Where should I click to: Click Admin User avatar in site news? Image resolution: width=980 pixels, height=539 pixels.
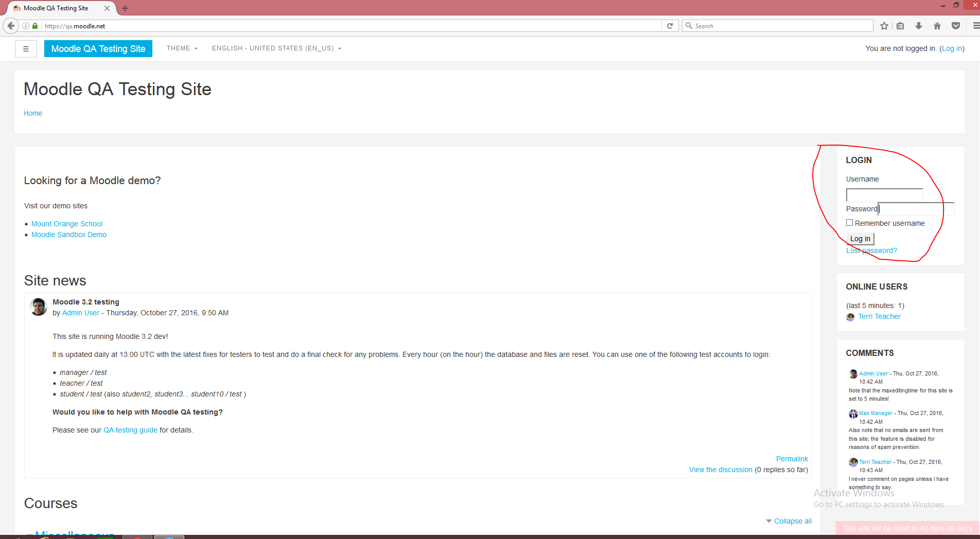pyautogui.click(x=39, y=307)
